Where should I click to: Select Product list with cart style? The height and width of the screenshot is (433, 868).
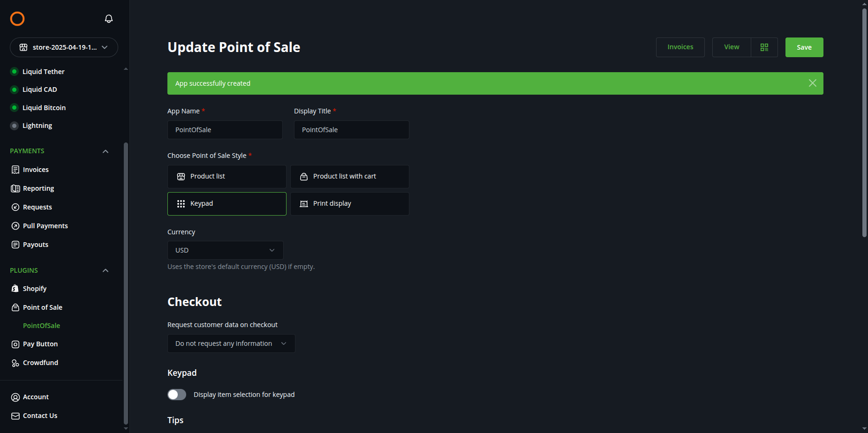[x=350, y=177]
